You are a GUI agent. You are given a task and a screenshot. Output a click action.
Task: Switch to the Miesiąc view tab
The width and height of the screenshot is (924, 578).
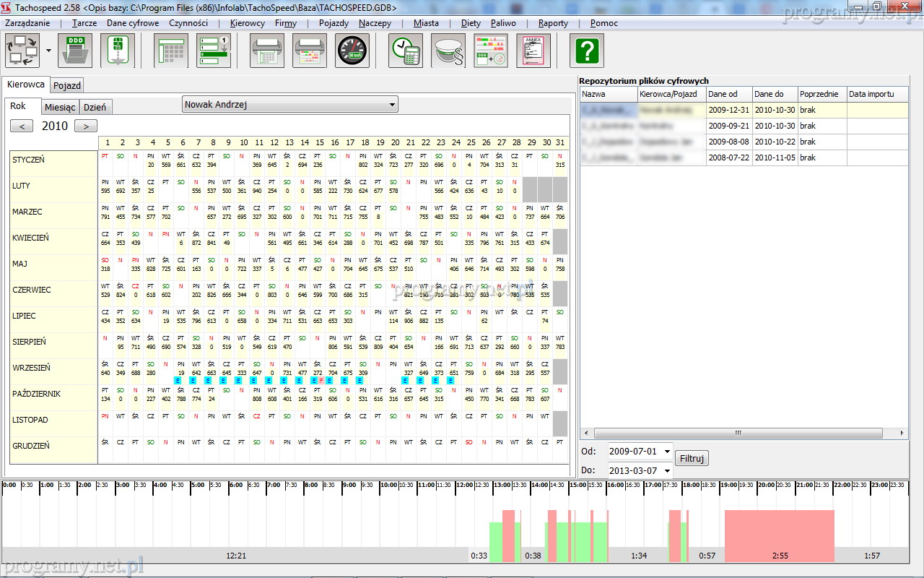pyautogui.click(x=60, y=107)
